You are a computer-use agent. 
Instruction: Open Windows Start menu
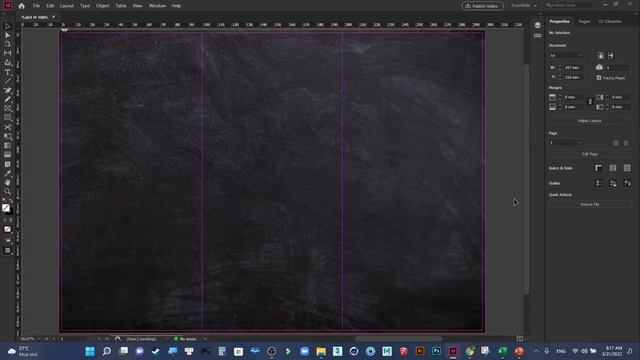[90, 351]
